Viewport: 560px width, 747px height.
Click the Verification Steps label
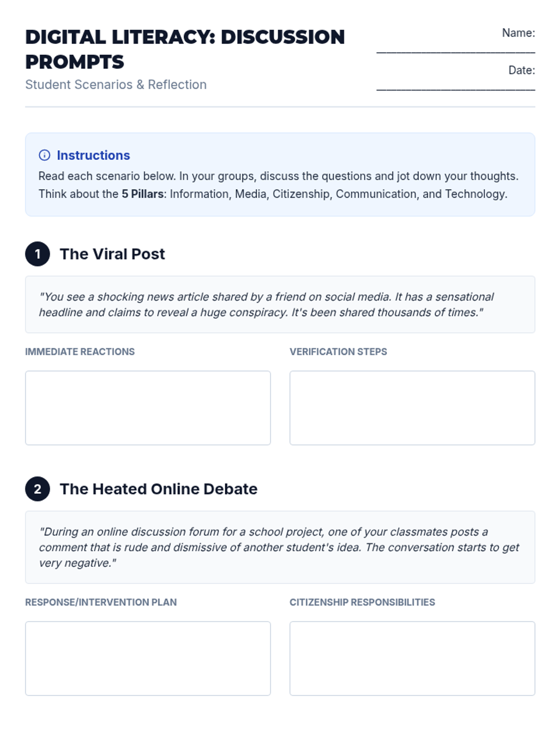pyautogui.click(x=338, y=352)
